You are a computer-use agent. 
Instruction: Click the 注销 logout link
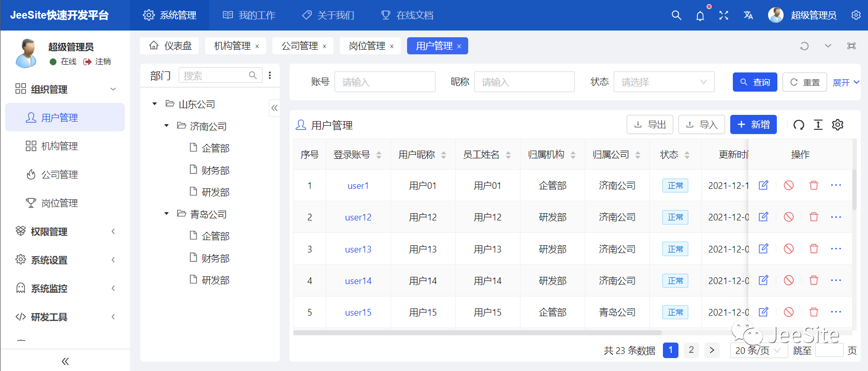(x=97, y=61)
